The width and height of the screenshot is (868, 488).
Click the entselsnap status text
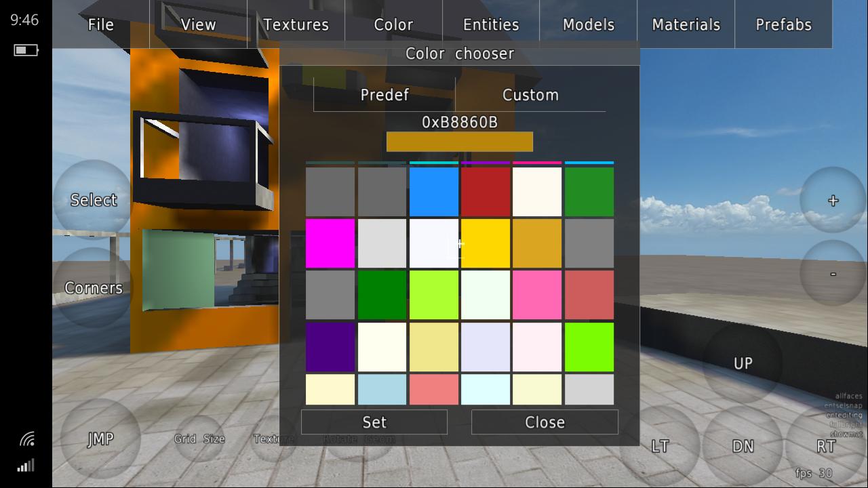coord(844,405)
